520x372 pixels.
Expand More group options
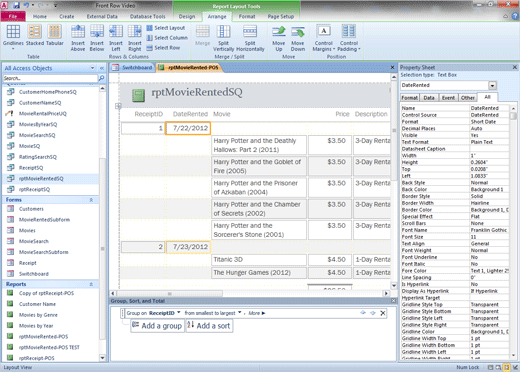pos(257,313)
